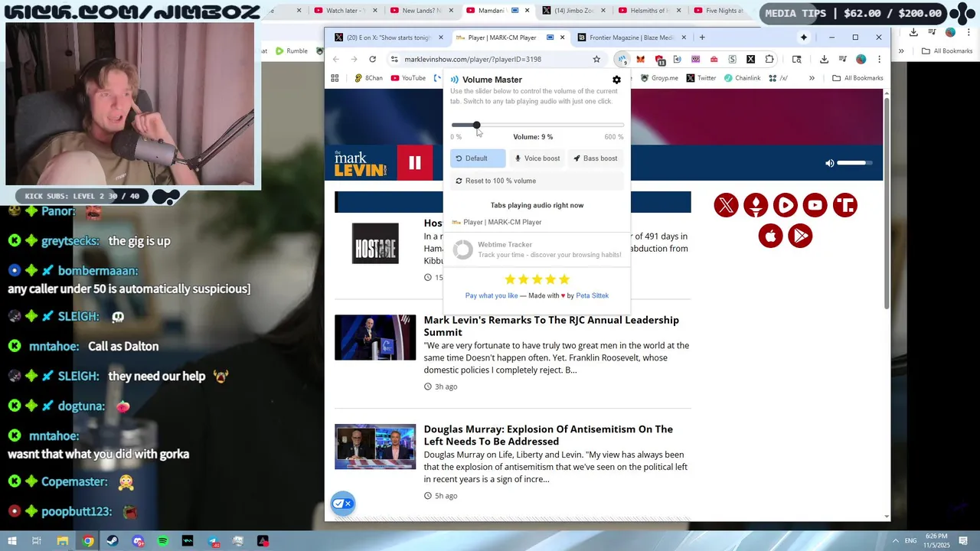980x551 pixels.
Task: Open the X extension in the toolbar
Action: [x=750, y=59]
